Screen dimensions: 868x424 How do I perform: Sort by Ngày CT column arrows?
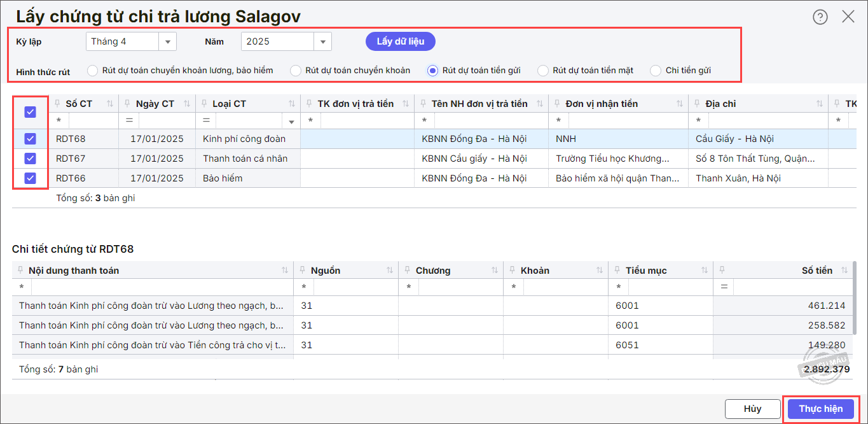click(186, 104)
